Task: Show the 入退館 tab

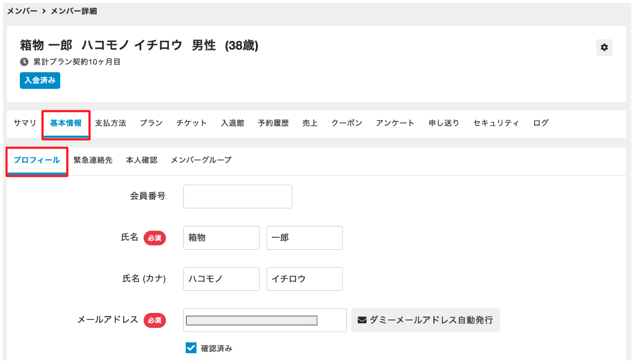Action: pos(232,123)
